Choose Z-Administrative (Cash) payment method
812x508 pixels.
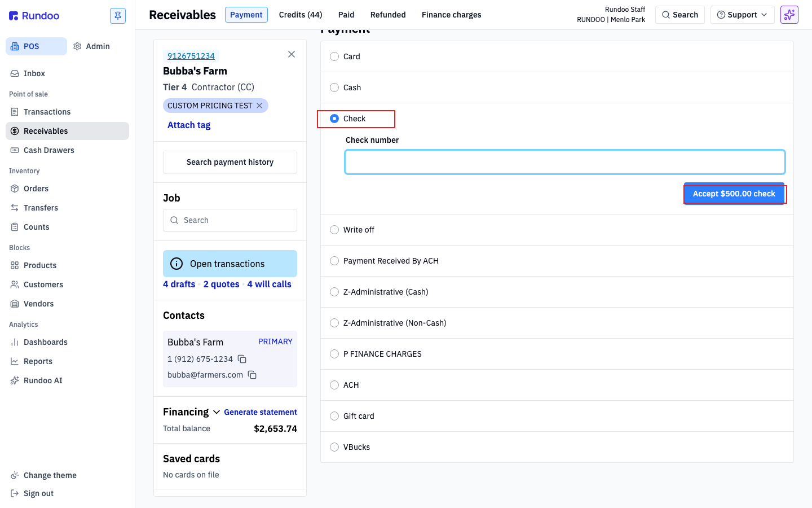334,292
